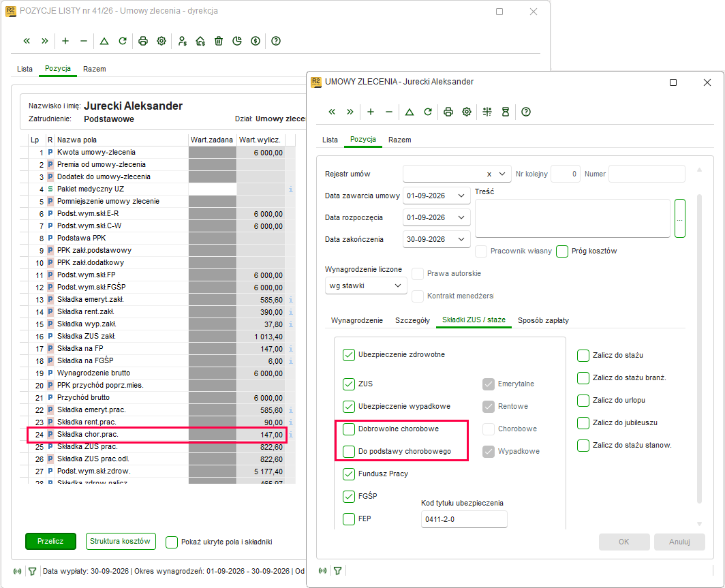This screenshot has width=725, height=588.
Task: Click trash bin icon in POZYCJE LISTY toolbar
Action: [219, 41]
